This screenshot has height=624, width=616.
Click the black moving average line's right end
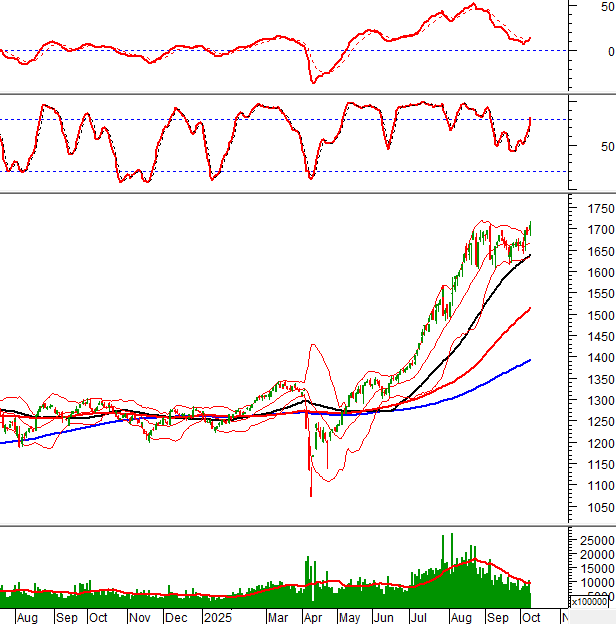pos(529,256)
